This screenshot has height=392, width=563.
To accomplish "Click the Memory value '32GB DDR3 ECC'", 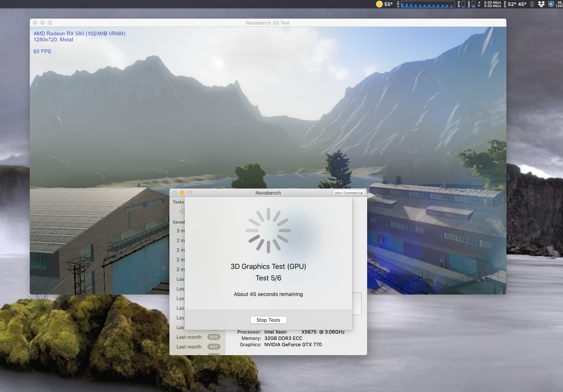I will click(x=283, y=338).
